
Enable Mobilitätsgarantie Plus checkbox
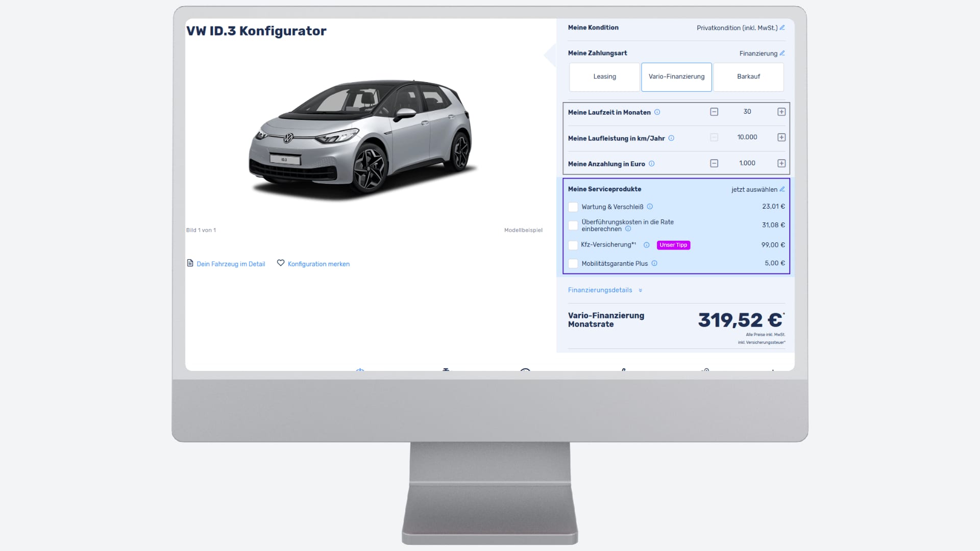(573, 264)
